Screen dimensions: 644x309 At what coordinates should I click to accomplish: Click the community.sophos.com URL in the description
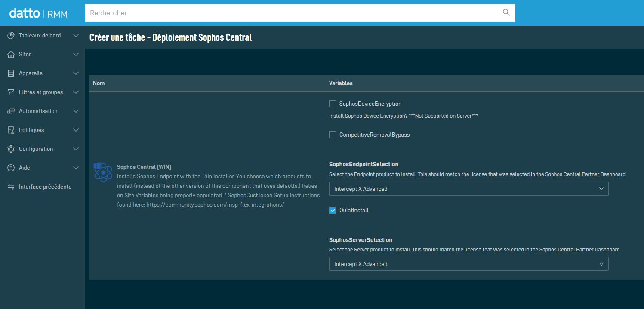click(215, 205)
